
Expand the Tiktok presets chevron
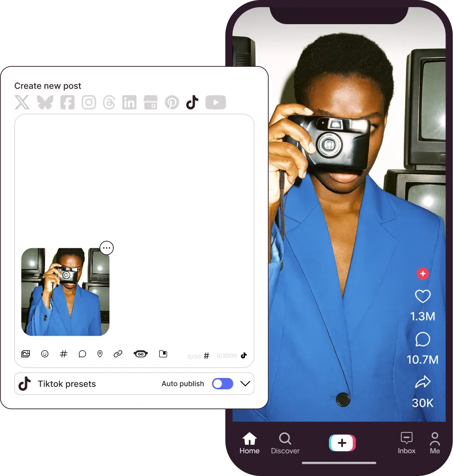245,384
